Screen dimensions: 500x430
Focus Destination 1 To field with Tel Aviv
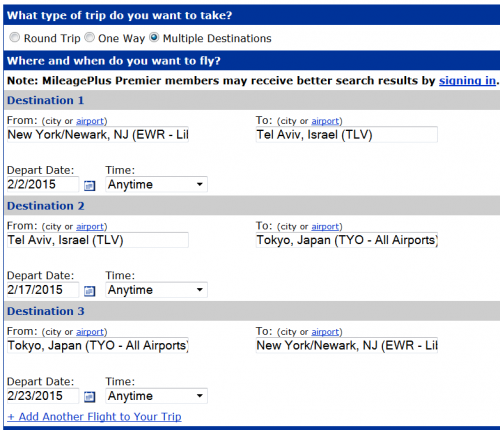click(347, 135)
